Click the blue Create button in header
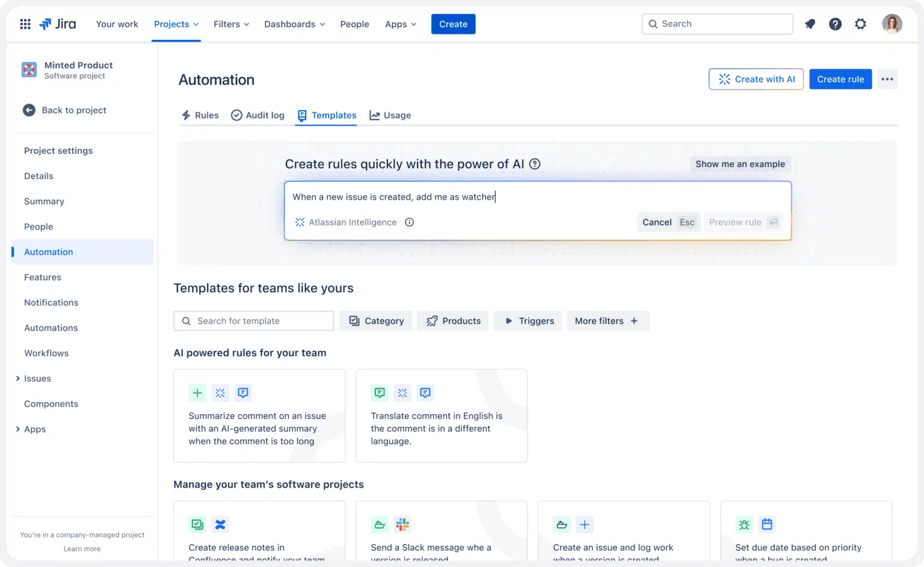The height and width of the screenshot is (567, 924). click(453, 24)
